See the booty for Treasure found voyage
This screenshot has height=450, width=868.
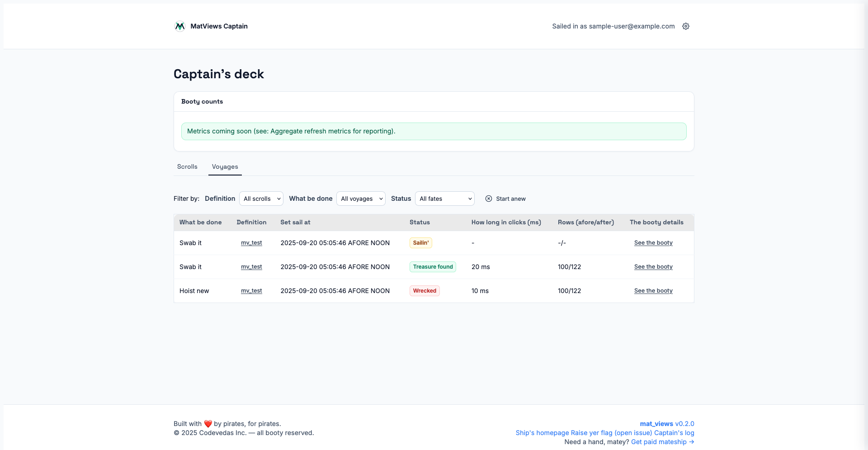click(653, 267)
